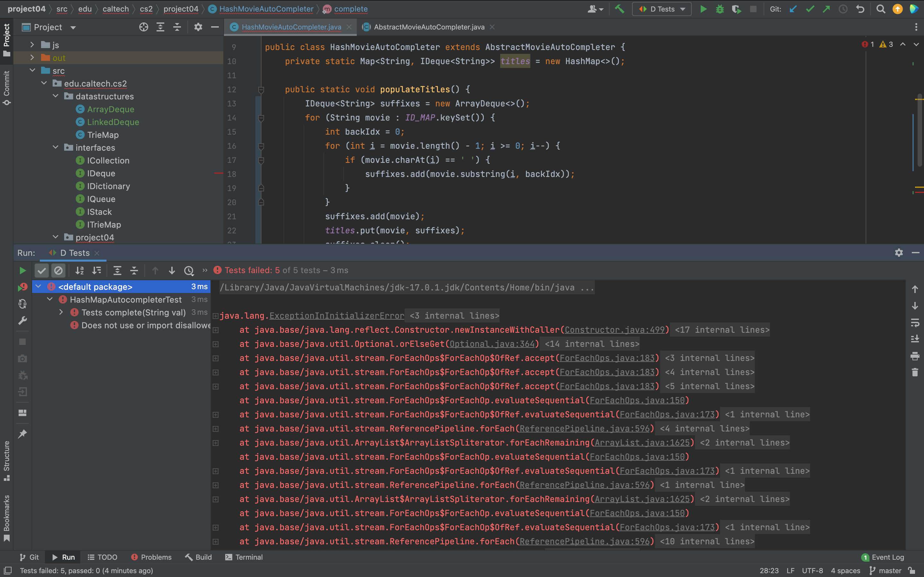Select TrieMap class in the project tree
The image size is (924, 577).
click(x=103, y=135)
